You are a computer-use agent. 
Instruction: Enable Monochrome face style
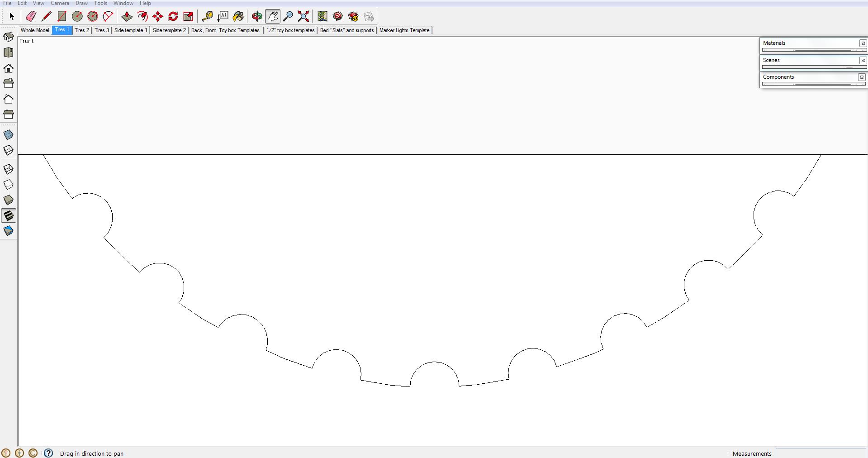click(x=9, y=231)
